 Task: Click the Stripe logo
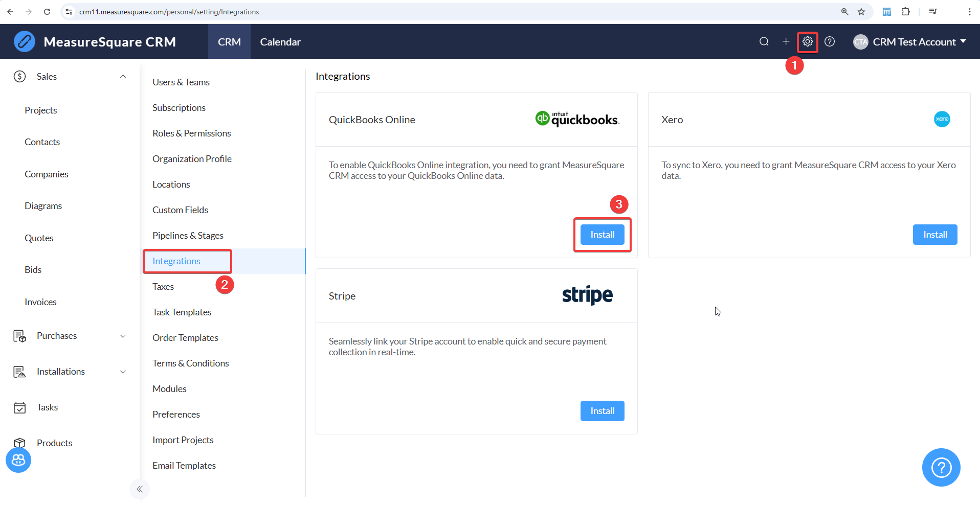pyautogui.click(x=587, y=295)
